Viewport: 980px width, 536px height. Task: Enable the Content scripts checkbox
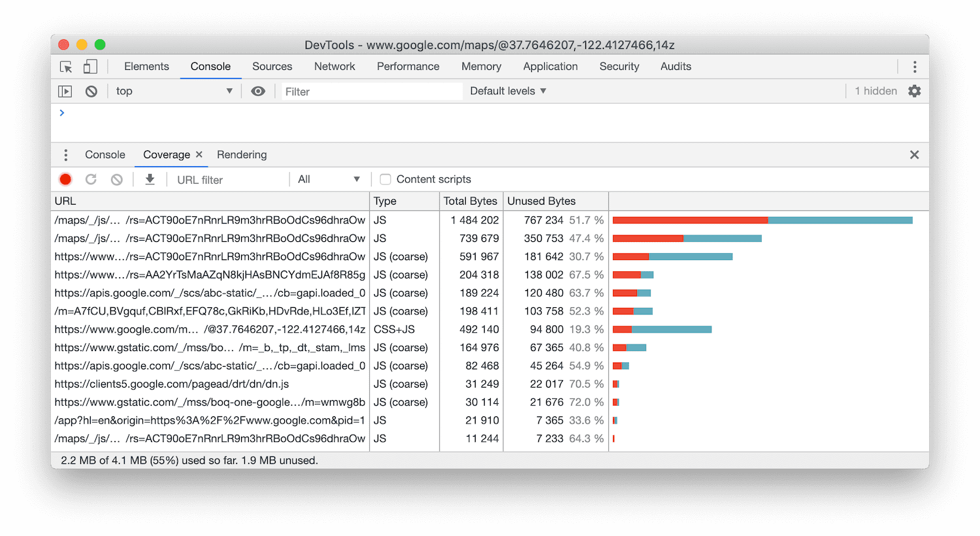click(385, 180)
